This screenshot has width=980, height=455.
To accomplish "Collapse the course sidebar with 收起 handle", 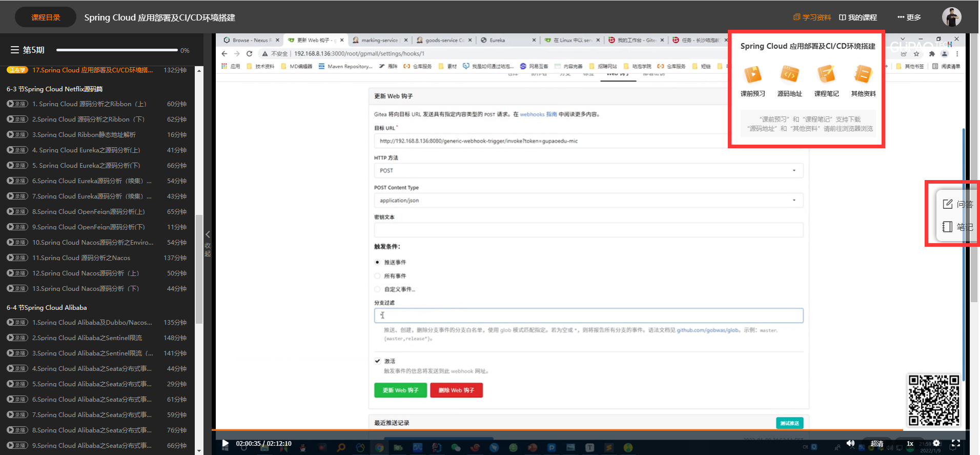I will click(208, 244).
